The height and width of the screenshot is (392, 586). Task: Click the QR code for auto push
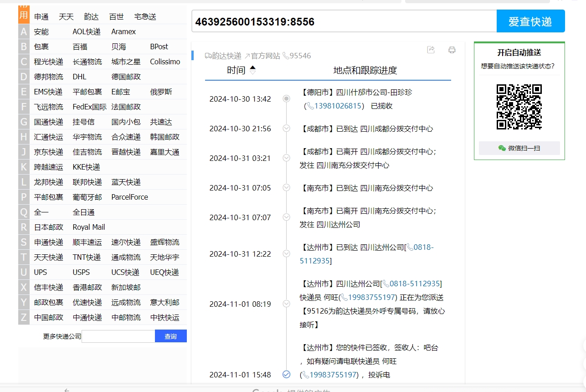(x=519, y=107)
